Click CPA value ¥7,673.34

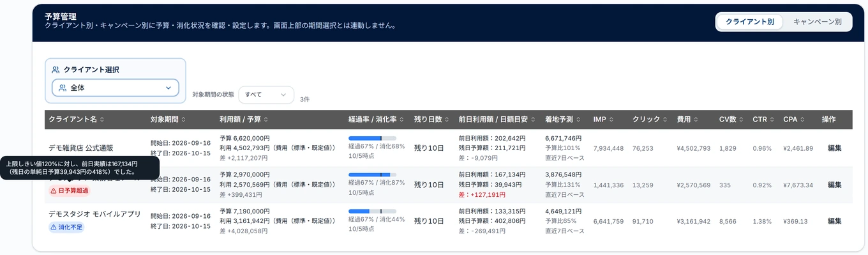click(x=798, y=185)
